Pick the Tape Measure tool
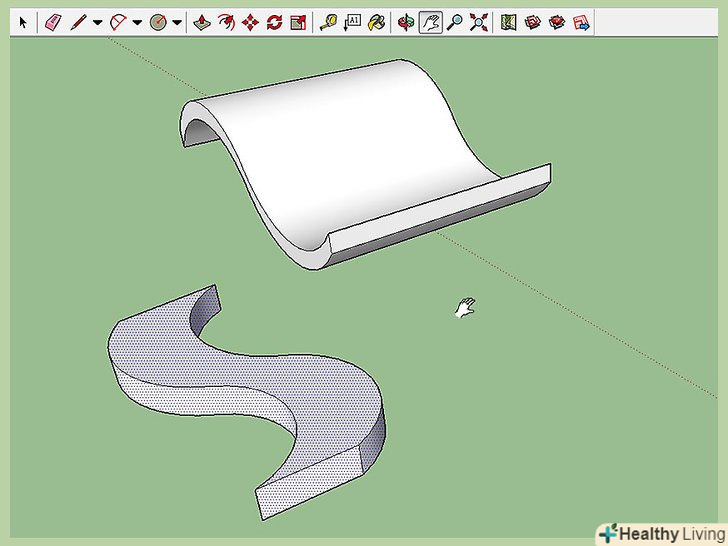This screenshot has height=546, width=728. point(328,22)
